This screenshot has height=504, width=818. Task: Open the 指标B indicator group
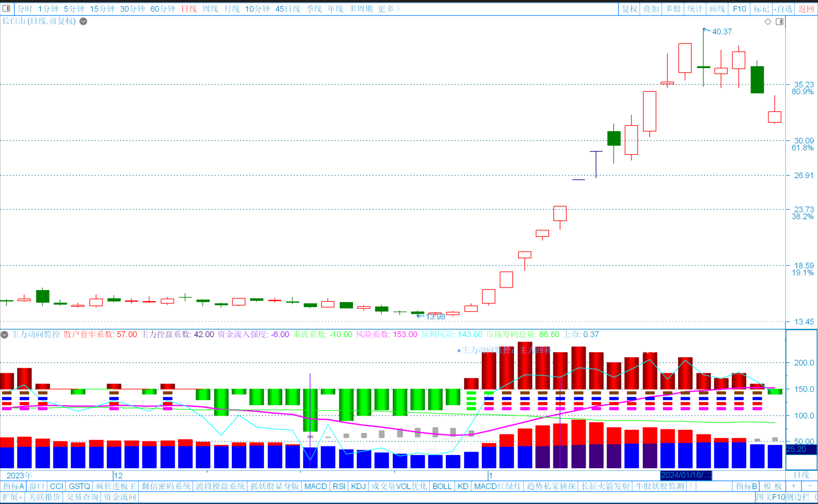point(747,486)
